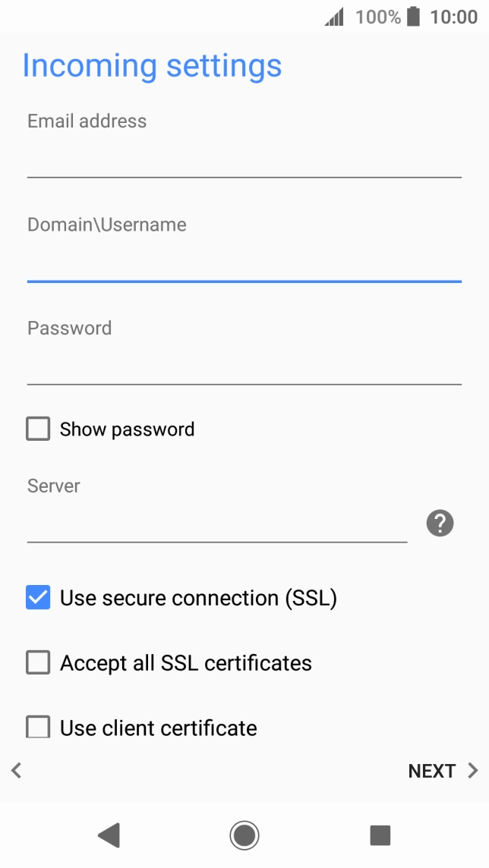Tap the Server help question mark icon

(440, 524)
